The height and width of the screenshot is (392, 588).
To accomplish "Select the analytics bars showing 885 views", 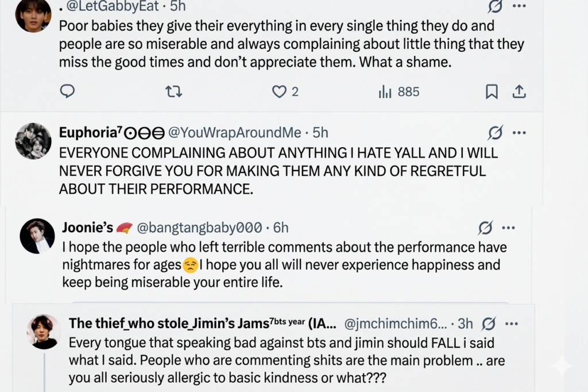I will click(x=385, y=91).
